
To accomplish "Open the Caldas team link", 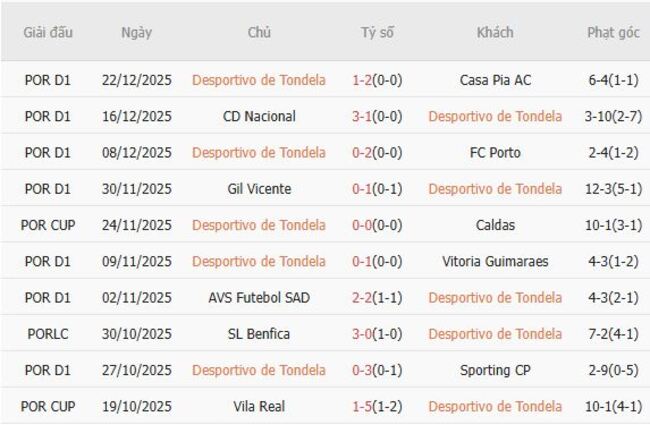I will [495, 225].
